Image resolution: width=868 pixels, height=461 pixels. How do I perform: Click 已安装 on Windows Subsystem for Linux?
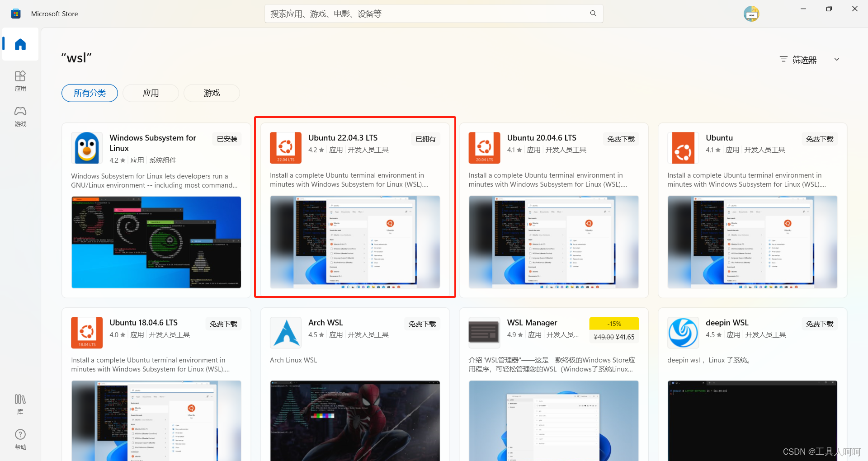[x=227, y=139]
